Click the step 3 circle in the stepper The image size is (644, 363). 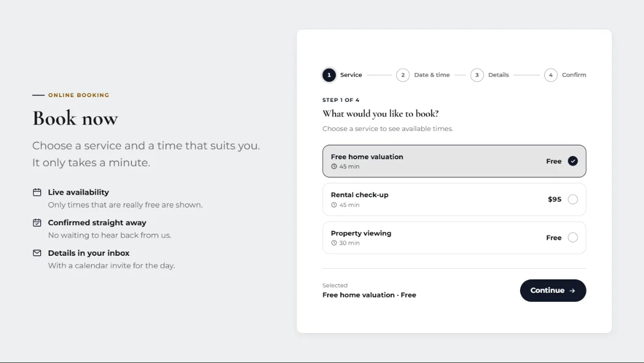477,75
